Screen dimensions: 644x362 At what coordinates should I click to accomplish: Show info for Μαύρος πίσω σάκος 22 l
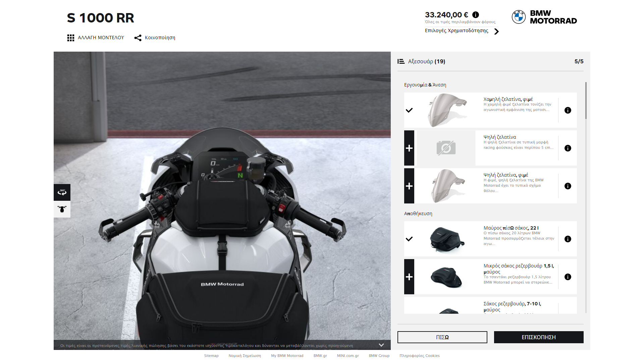coord(568,239)
